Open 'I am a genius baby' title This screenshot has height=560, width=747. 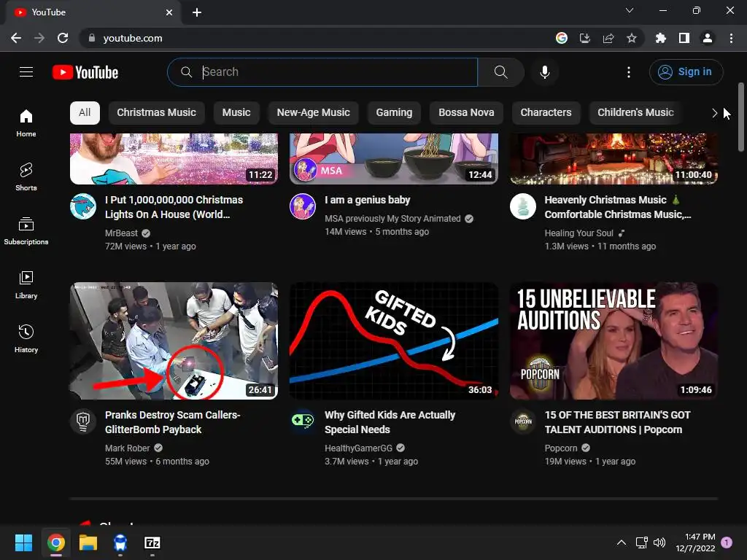pos(368,200)
